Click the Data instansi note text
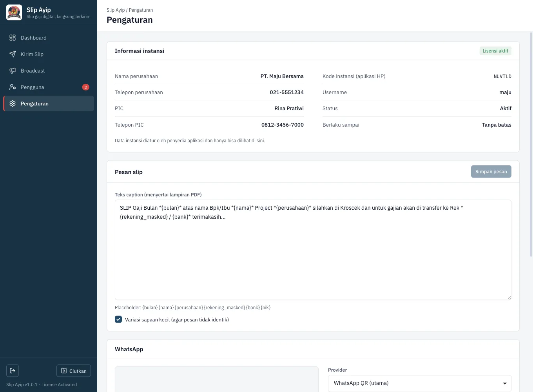The height and width of the screenshot is (392, 533). [x=190, y=141]
